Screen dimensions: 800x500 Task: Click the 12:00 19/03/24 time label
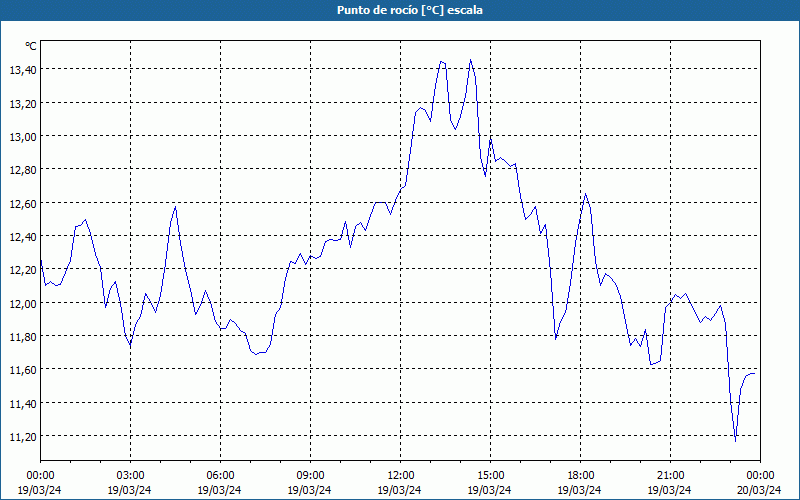[400, 483]
